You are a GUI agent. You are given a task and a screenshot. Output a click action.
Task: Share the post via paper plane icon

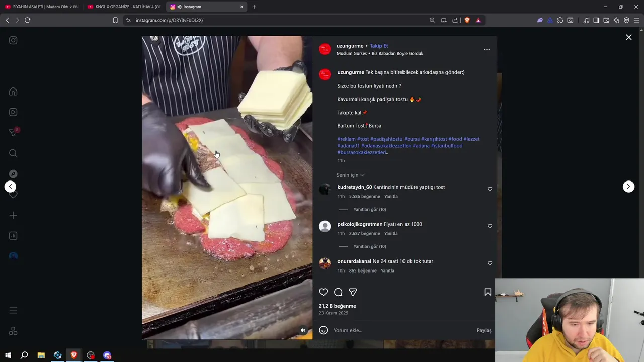pos(353,292)
